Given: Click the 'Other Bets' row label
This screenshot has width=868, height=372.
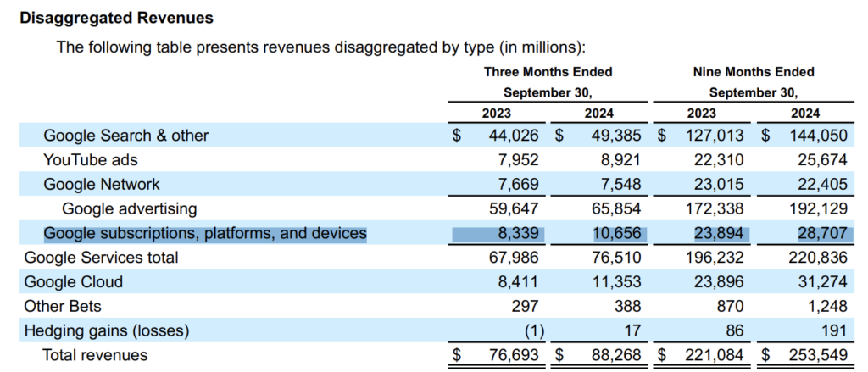Looking at the screenshot, I should tap(63, 306).
